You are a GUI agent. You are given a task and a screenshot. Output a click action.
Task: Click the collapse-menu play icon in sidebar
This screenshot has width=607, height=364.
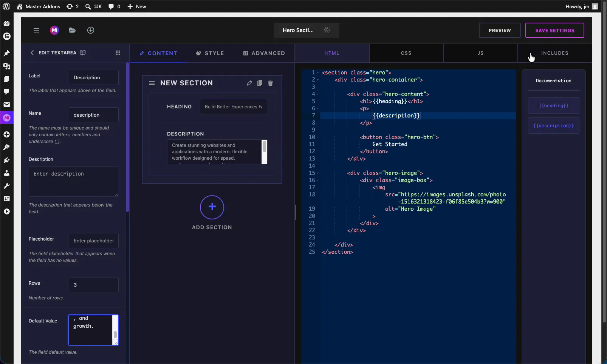6,211
